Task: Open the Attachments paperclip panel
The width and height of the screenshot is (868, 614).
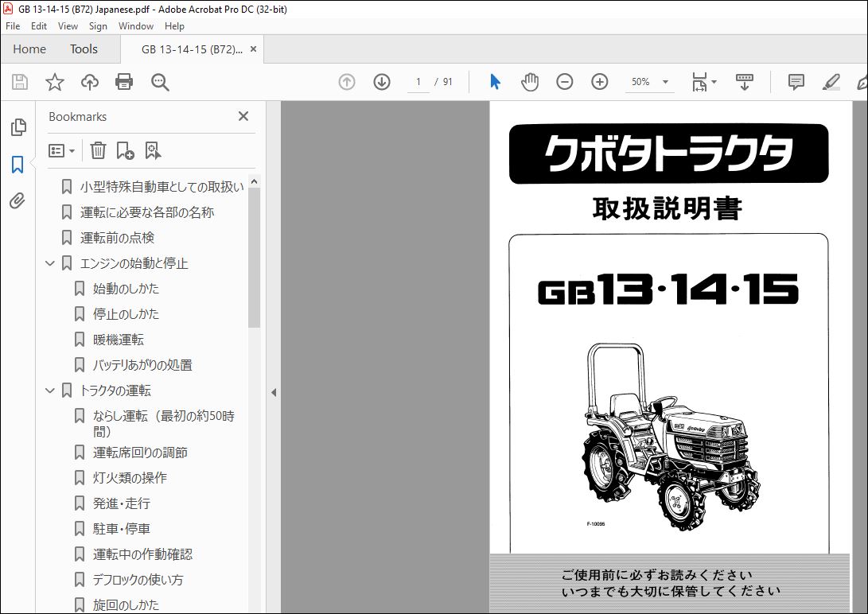Action: pos(18,200)
